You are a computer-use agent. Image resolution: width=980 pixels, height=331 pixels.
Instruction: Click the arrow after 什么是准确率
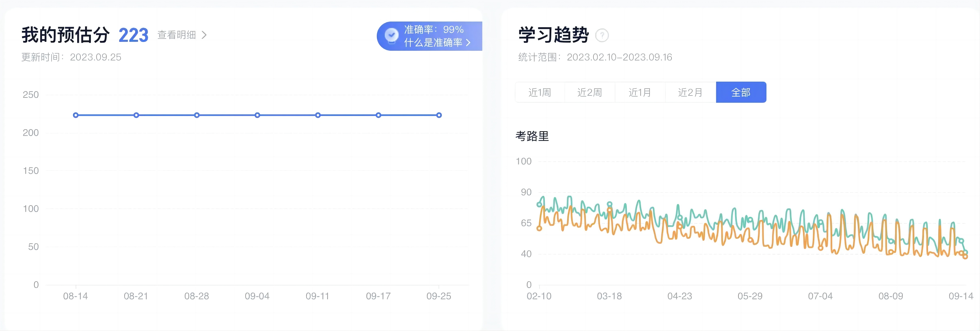tap(468, 43)
